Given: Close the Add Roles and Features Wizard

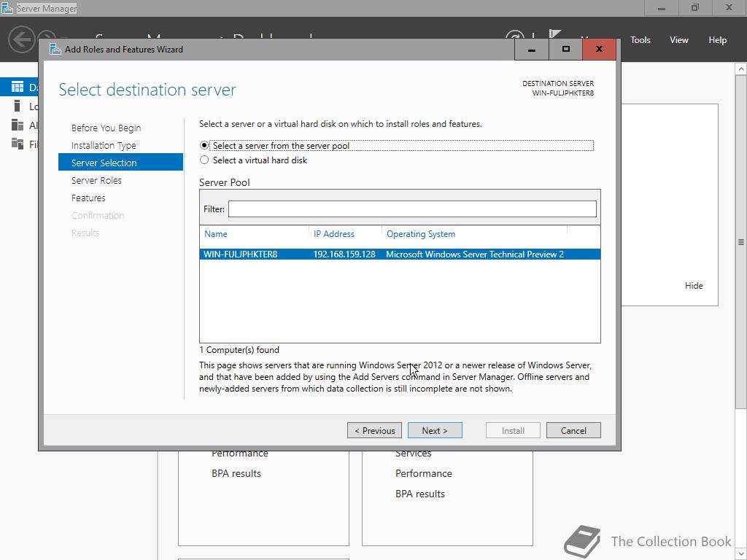Looking at the screenshot, I should pyautogui.click(x=600, y=50).
